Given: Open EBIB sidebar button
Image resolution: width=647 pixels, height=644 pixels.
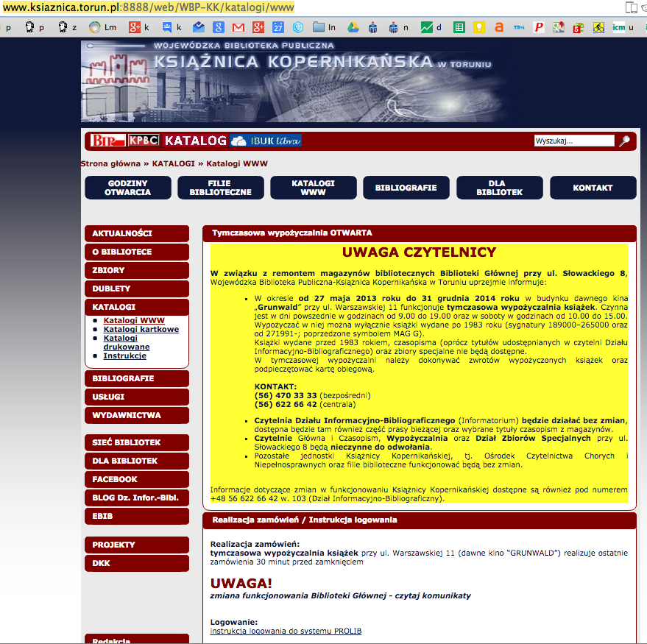Looking at the screenshot, I should [x=137, y=516].
